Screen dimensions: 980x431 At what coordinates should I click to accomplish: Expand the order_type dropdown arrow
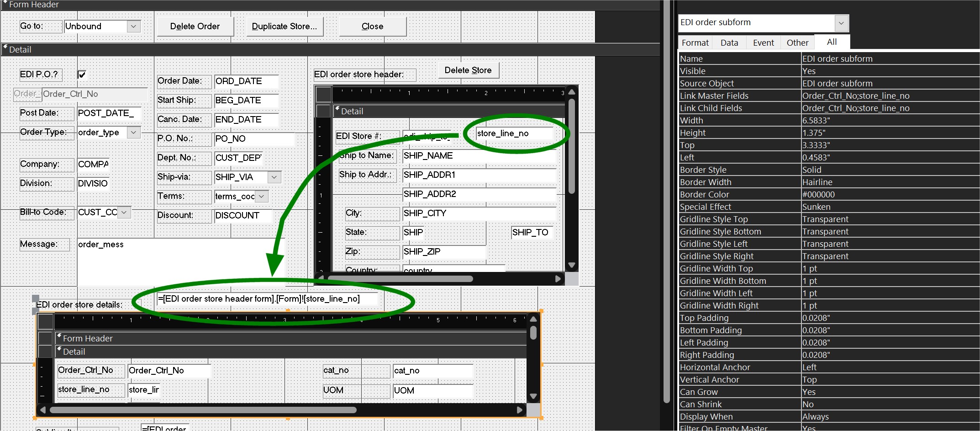pos(133,133)
